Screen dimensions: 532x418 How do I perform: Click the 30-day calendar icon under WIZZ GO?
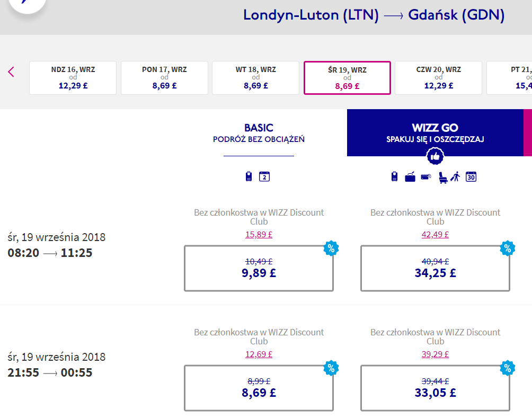tap(471, 176)
